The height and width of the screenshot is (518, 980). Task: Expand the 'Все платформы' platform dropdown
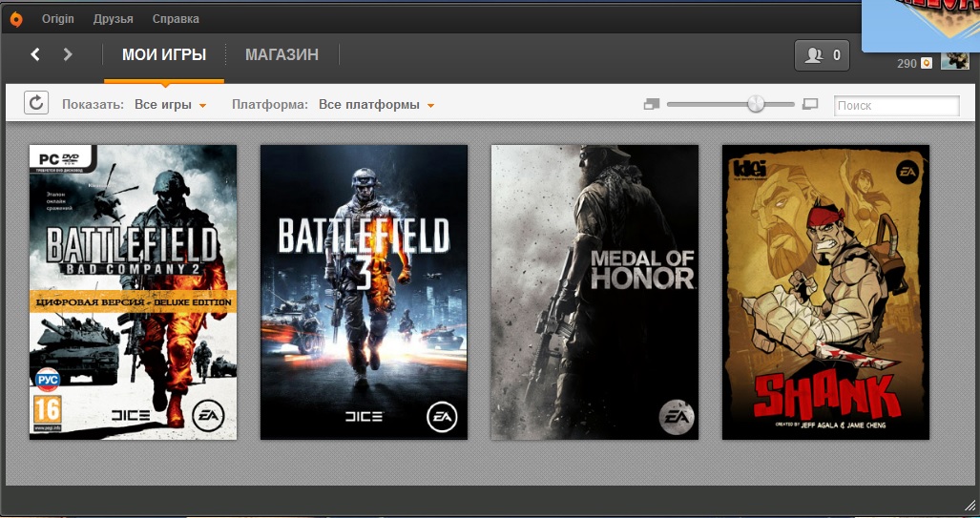pos(377,105)
